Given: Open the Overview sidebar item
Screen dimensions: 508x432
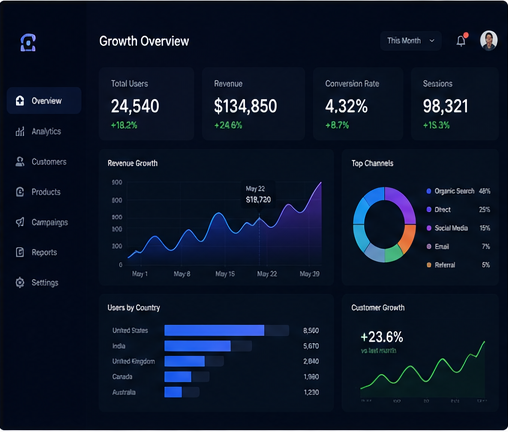Looking at the screenshot, I should (x=44, y=101).
